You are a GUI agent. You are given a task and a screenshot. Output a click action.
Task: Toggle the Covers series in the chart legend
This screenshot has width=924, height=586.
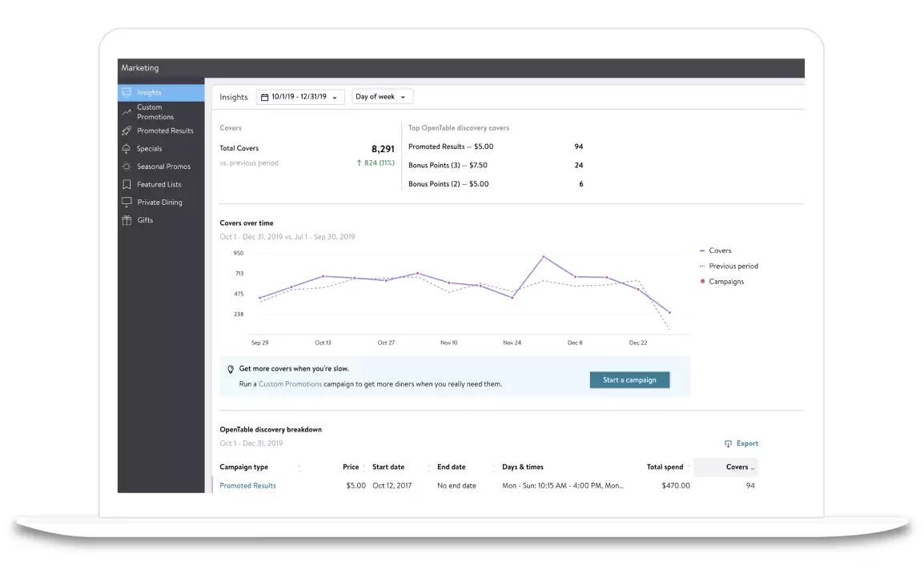click(715, 251)
